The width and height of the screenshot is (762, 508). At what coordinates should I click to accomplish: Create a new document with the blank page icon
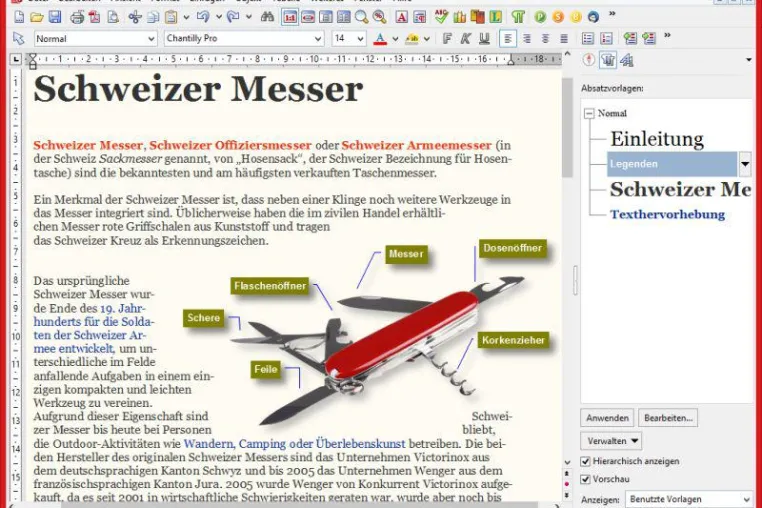pos(19,18)
